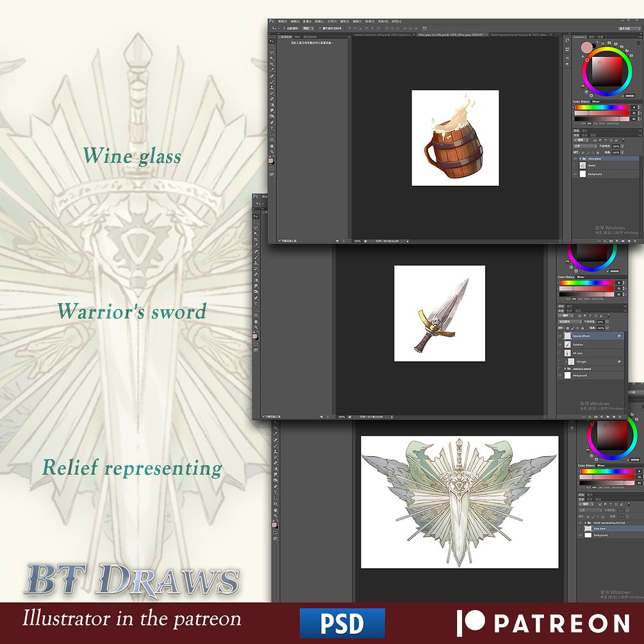Viewport: 644px width, 644px height.
Task: Click the foreground color circle, Wine glass window
Action: coord(586,47)
